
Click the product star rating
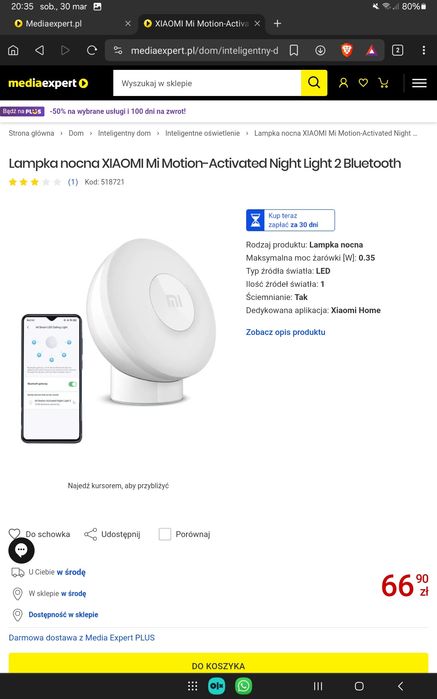pos(34,182)
